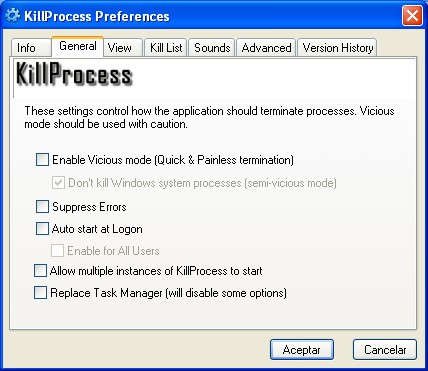
Task: Click the KillProcess gear icon in title bar
Action: click(13, 15)
